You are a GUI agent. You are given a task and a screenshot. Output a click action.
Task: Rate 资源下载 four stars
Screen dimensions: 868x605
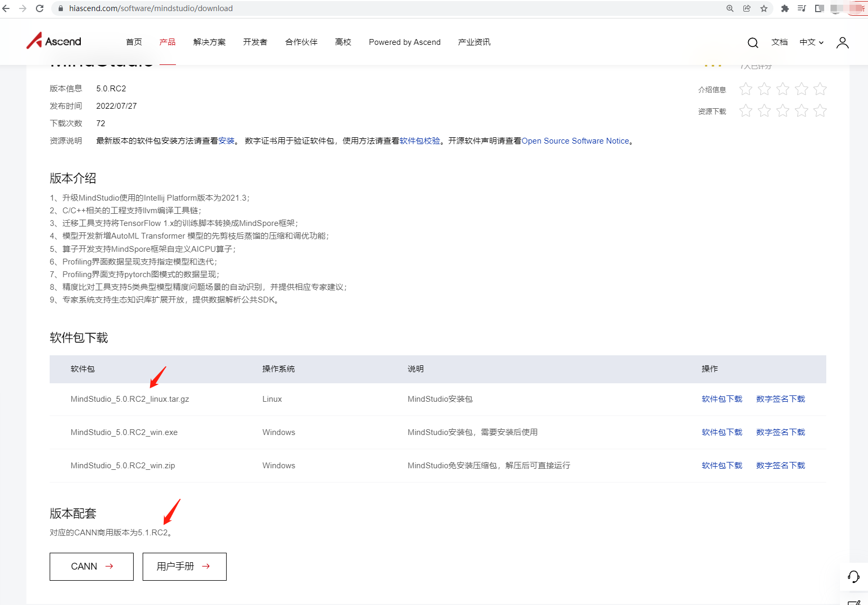(801, 110)
